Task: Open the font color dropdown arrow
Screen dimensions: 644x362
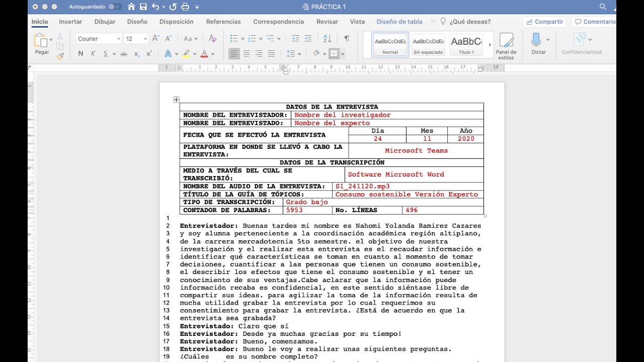Action: click(x=213, y=54)
